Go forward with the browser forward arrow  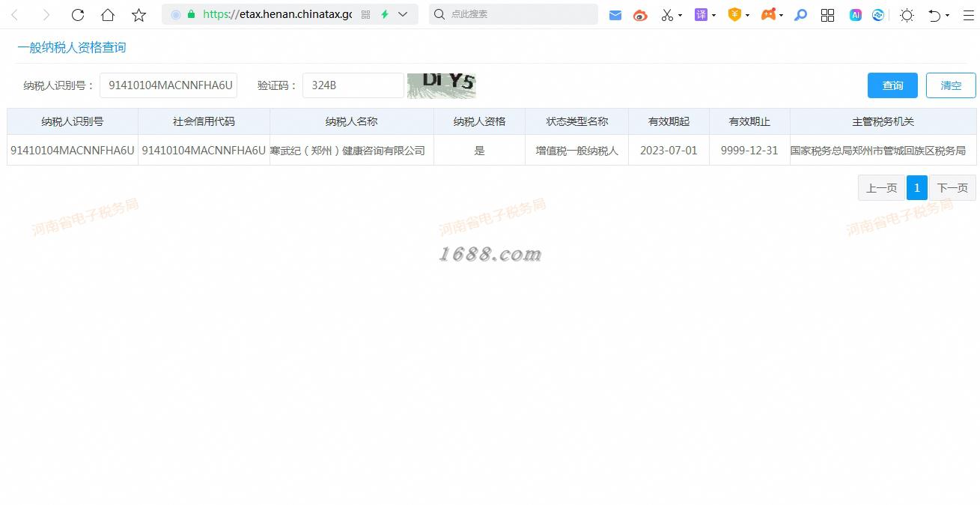(46, 15)
